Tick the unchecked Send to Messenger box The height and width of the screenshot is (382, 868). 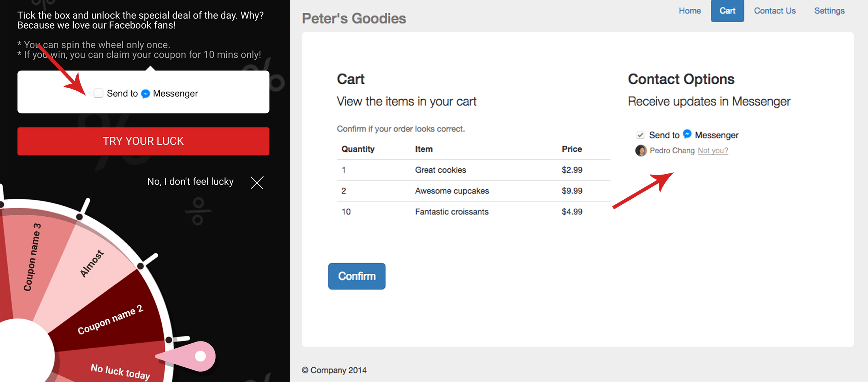(98, 93)
